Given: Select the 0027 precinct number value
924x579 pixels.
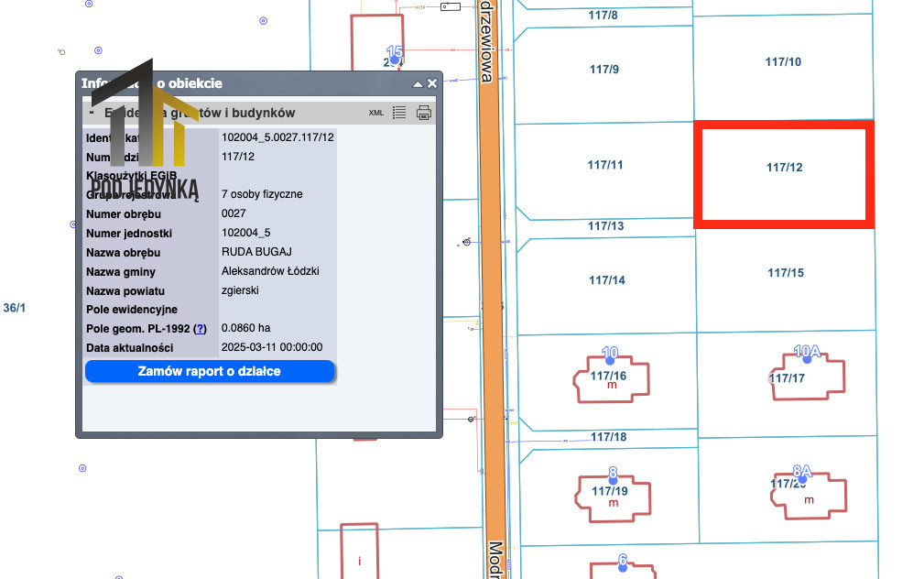Looking at the screenshot, I should click(234, 213).
